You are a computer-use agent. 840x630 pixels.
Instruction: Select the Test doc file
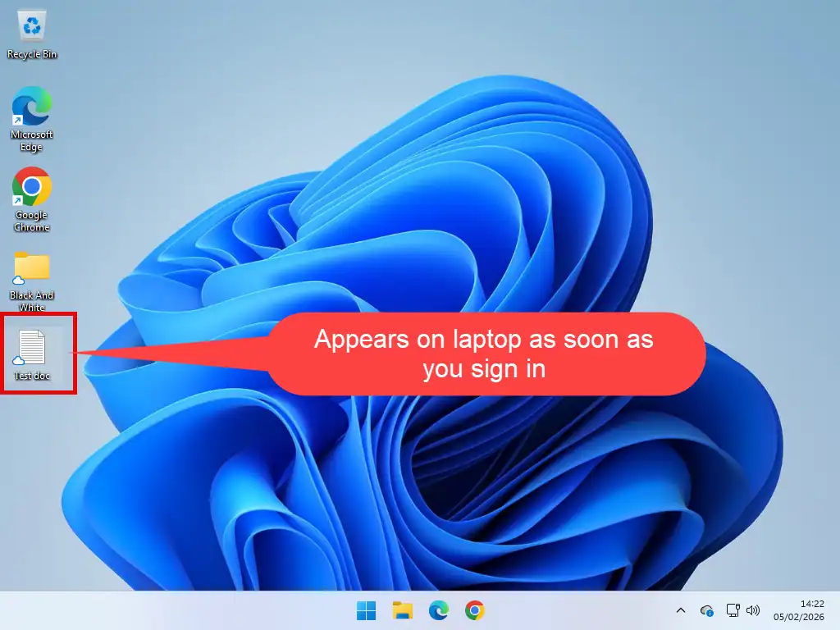tap(33, 349)
